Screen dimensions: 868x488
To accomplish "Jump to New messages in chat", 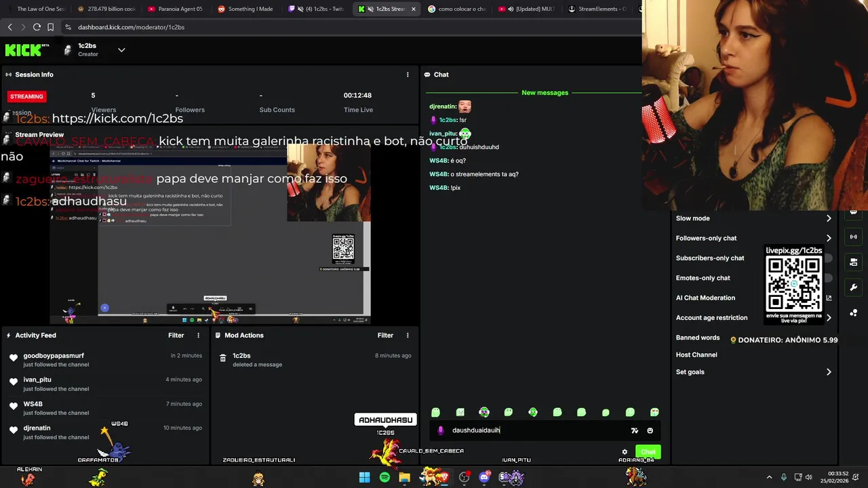I will tap(545, 93).
